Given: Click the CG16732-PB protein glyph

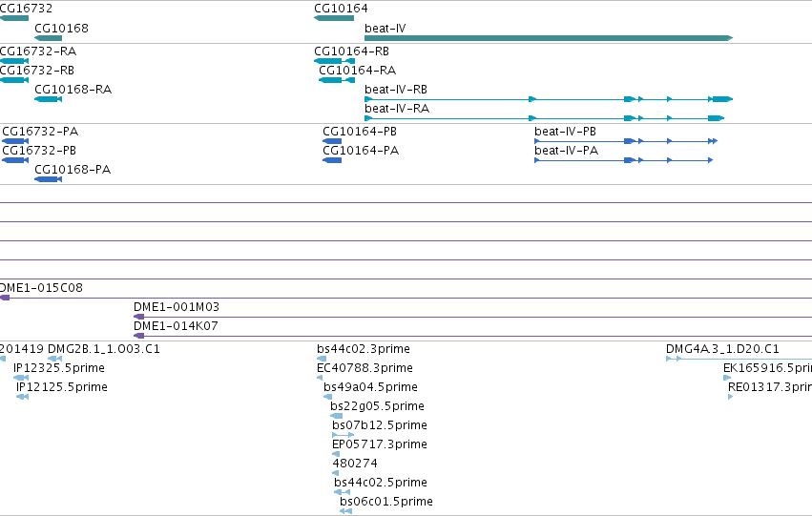Looking at the screenshot, I should (15, 160).
